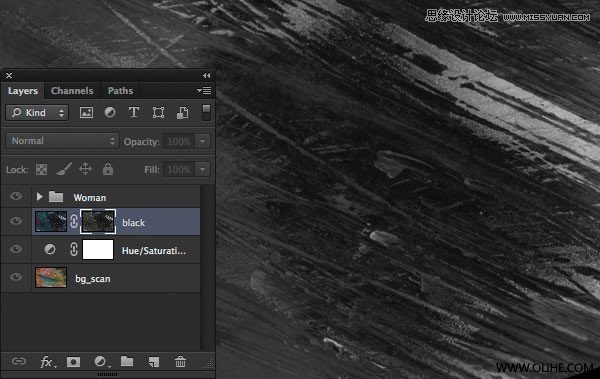
Task: Open the Normal blend mode dropdown
Action: [x=62, y=141]
